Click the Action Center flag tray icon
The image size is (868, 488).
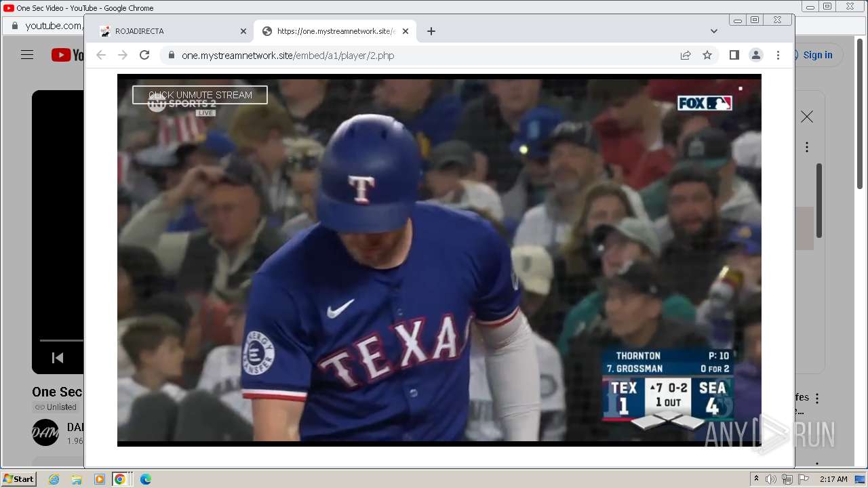(x=804, y=479)
